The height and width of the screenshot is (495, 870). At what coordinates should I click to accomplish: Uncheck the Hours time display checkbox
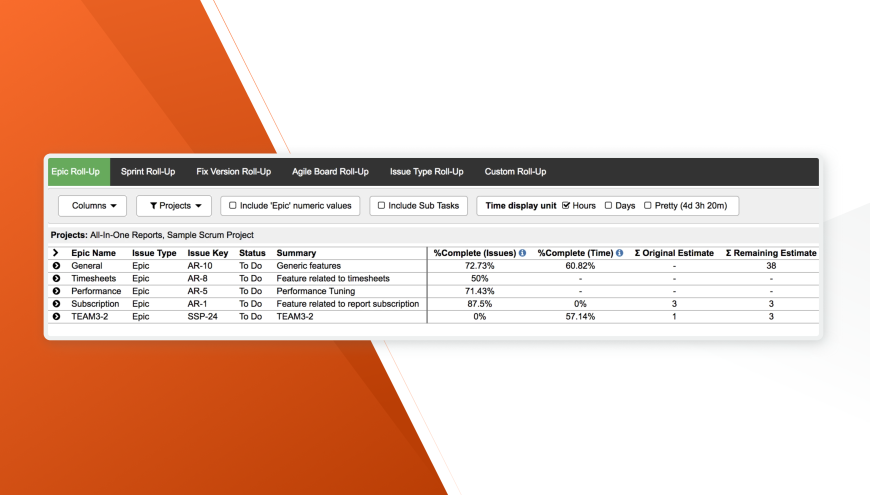coord(566,205)
